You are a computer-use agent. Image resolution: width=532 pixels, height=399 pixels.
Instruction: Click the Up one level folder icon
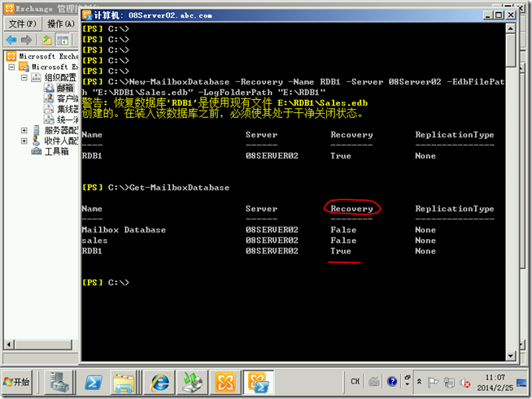[47, 40]
